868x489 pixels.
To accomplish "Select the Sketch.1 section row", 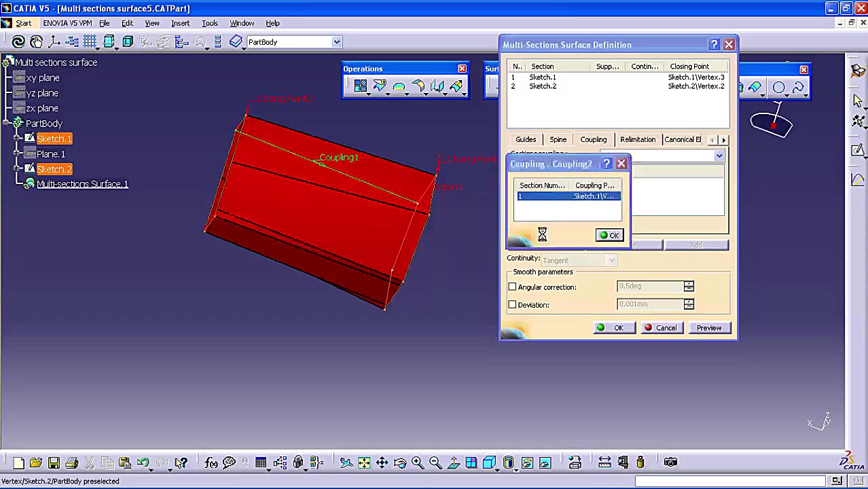I will coord(618,77).
